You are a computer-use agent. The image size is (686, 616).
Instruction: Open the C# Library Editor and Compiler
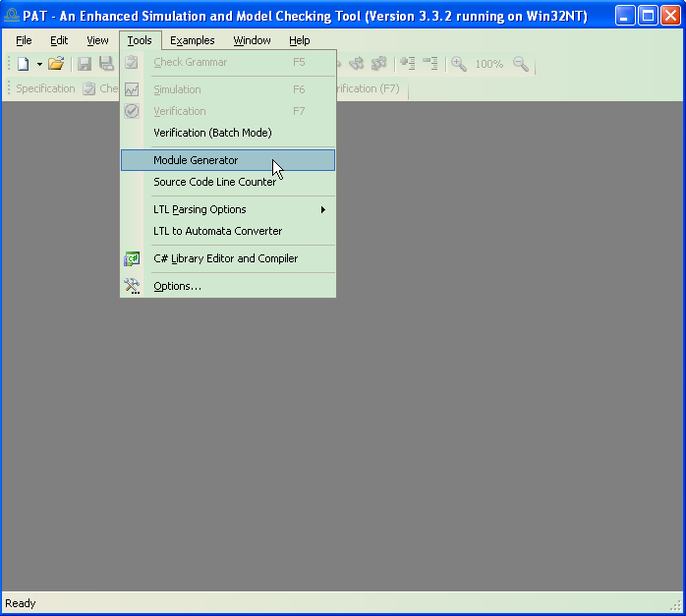click(225, 258)
